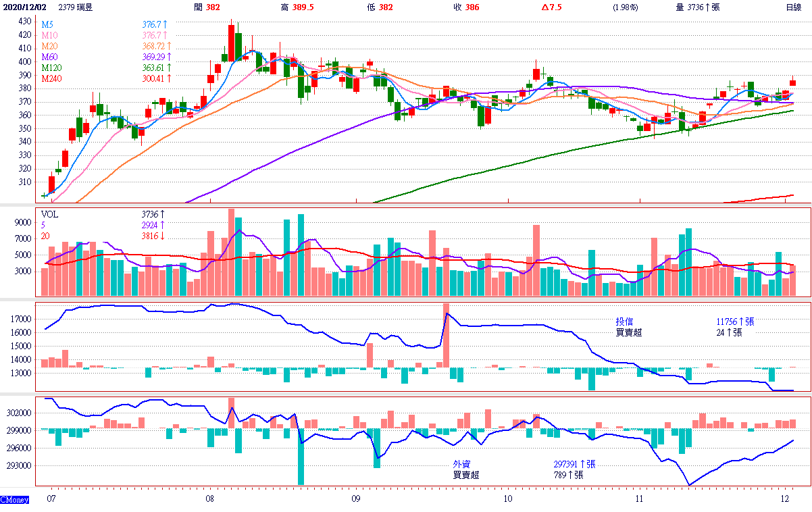Click the VOL label in the volume panel
Viewport: 812px width, 512px height.
[50, 214]
